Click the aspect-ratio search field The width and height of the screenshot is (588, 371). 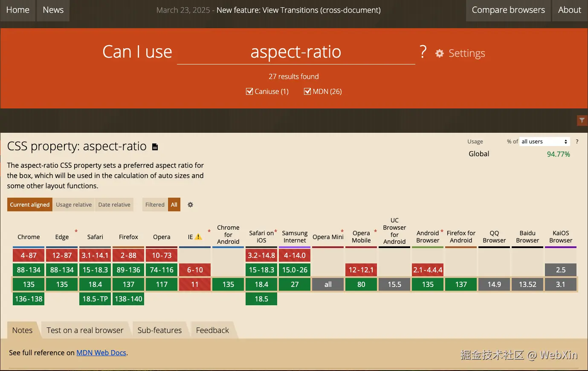[296, 52]
